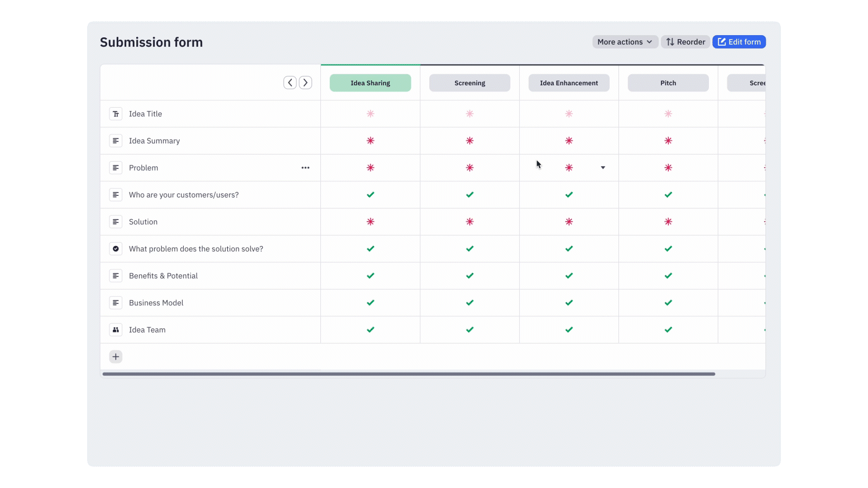This screenshot has height=488, width=868.
Task: Open the More actions dropdown
Action: [x=625, y=41]
